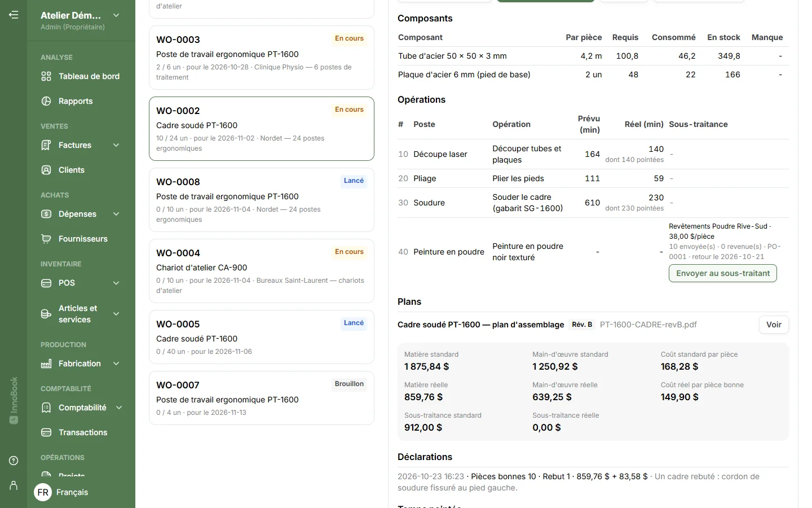This screenshot has width=812, height=508.
Task: Switch language using the Français label
Action: click(72, 492)
